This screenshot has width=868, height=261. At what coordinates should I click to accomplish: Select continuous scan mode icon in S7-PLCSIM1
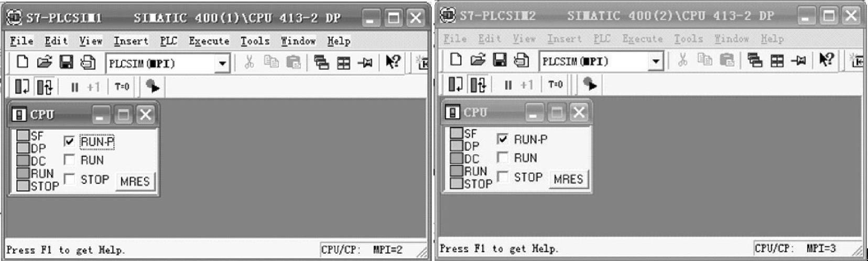(x=45, y=87)
